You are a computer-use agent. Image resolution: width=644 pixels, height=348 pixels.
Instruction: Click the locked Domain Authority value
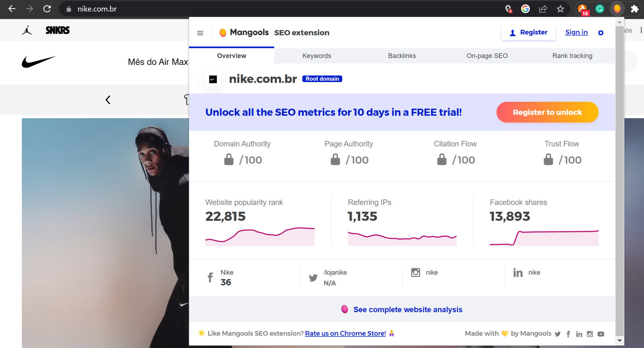click(243, 159)
